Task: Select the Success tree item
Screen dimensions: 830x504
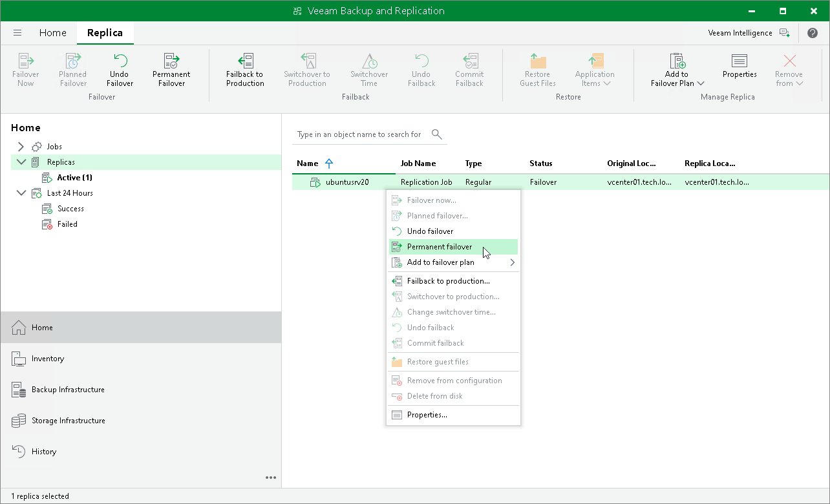Action: coord(70,209)
